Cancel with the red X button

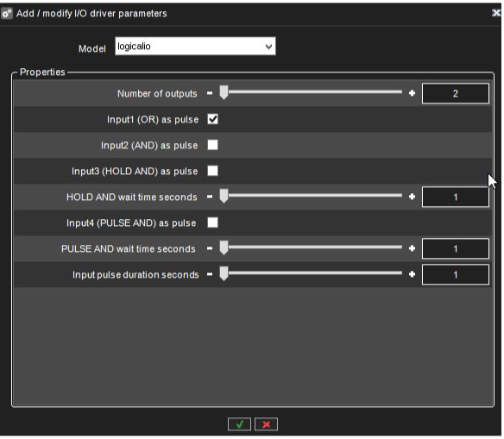click(x=266, y=424)
